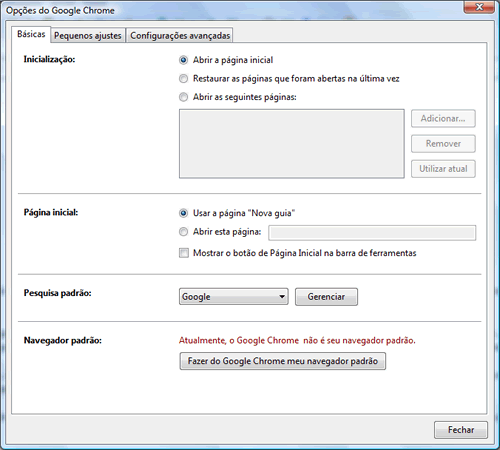Select 'Restaurar as páginas que foram abertas' option
Screen dimensions: 500x450
tap(183, 79)
